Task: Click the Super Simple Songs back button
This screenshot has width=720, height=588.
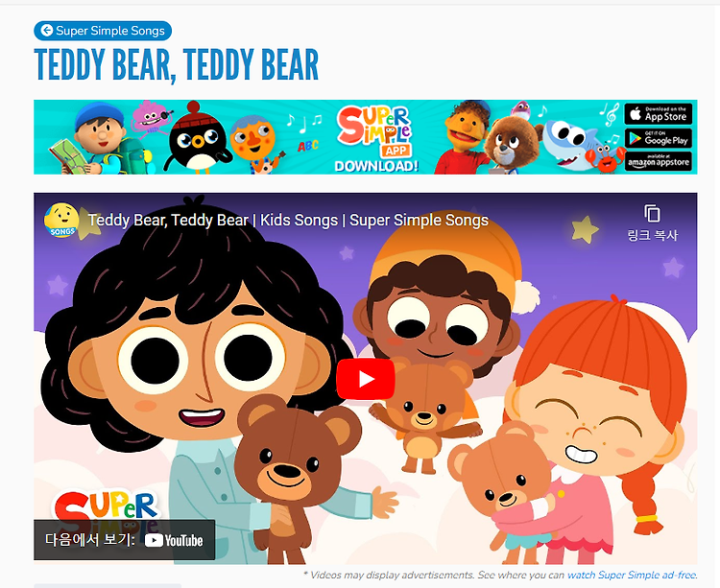Action: pos(103,31)
